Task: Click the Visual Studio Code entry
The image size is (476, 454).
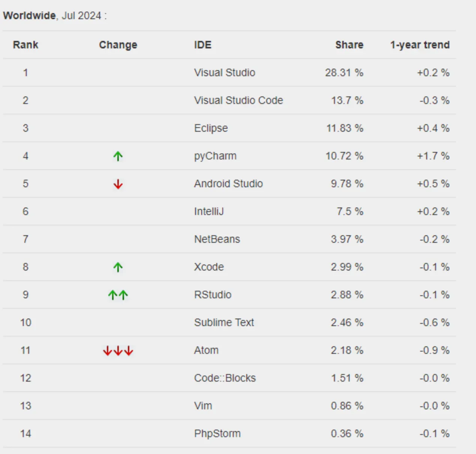Action: pos(238,100)
